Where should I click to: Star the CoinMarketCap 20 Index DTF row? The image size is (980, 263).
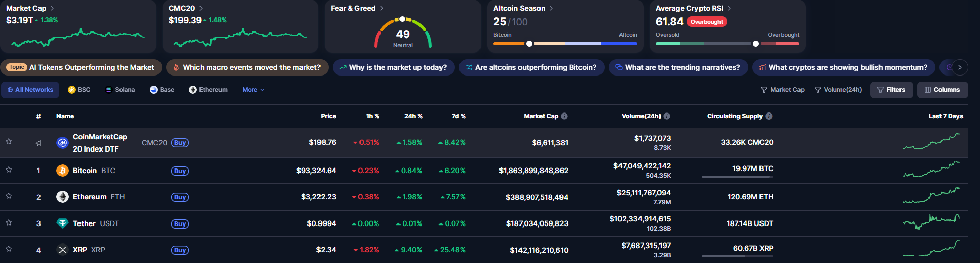click(x=9, y=141)
